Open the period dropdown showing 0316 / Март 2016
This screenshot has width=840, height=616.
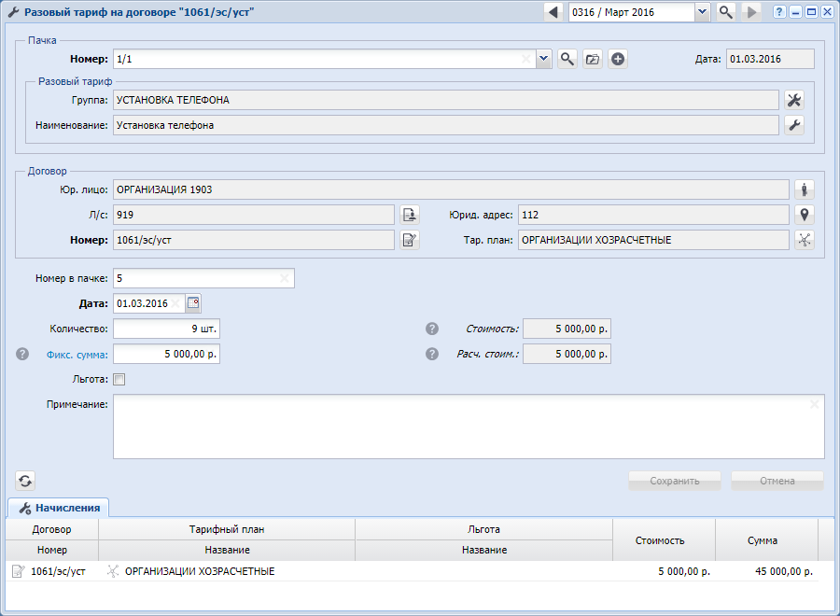click(702, 12)
